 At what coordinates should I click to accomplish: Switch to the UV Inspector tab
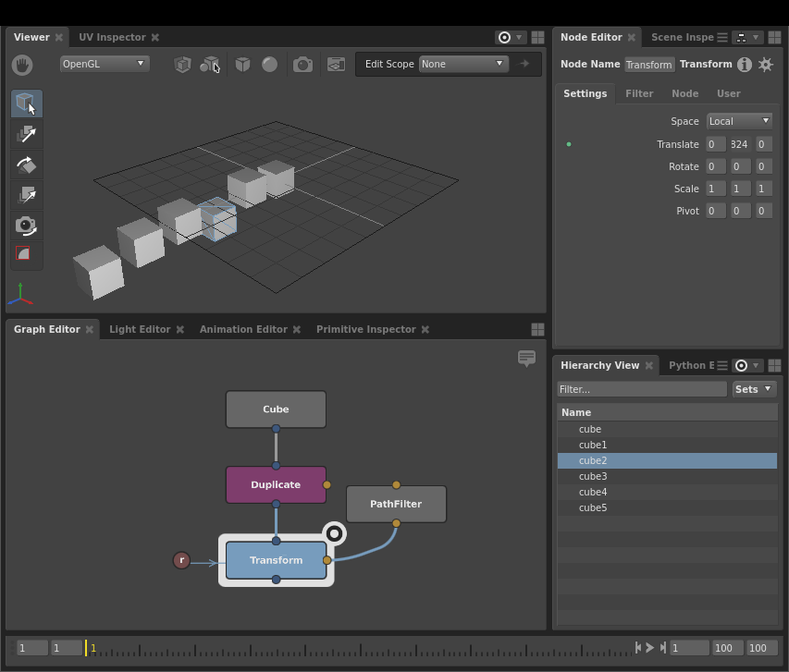pyautogui.click(x=112, y=37)
